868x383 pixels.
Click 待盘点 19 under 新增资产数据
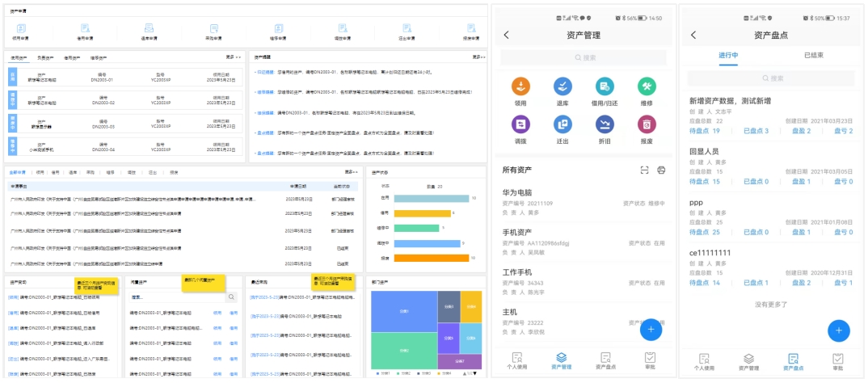coord(704,131)
